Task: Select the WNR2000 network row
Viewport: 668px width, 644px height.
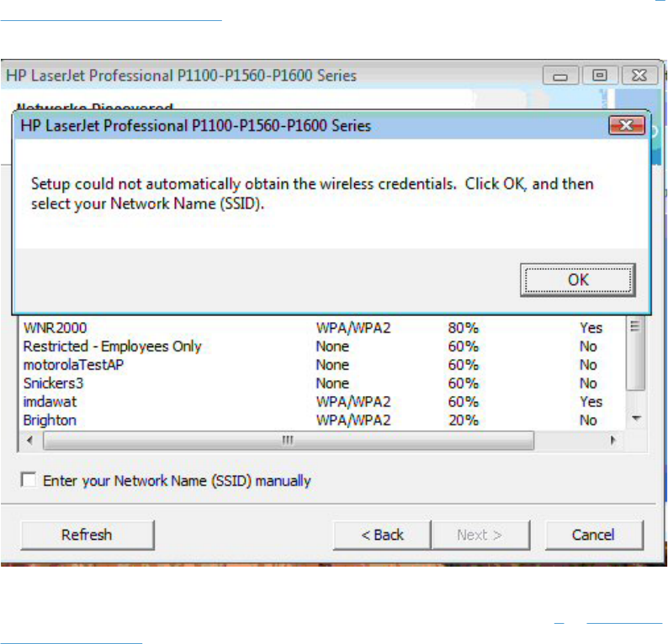Action: pyautogui.click(x=321, y=328)
